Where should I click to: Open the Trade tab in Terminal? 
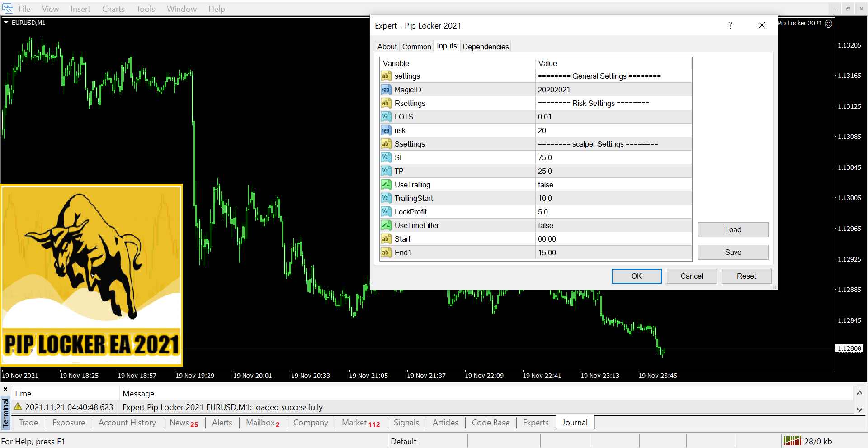[x=28, y=423]
